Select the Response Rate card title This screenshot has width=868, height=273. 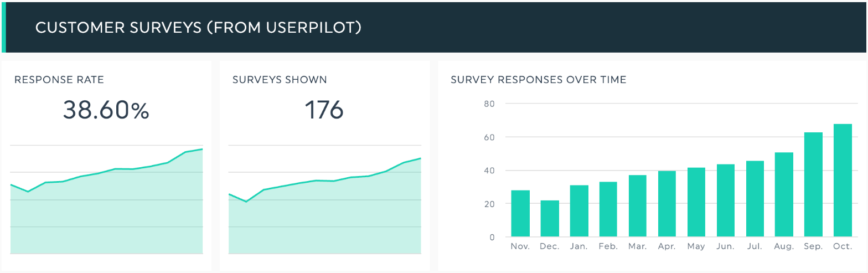click(x=59, y=80)
